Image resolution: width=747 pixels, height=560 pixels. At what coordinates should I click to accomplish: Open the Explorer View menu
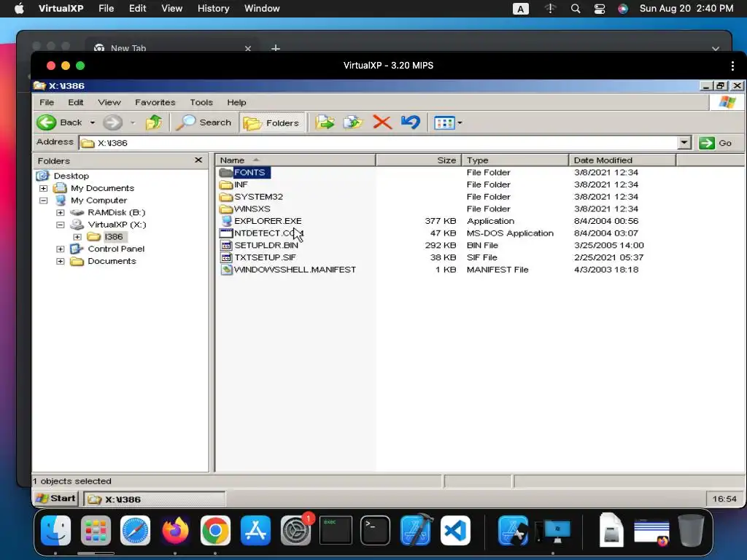(x=109, y=102)
